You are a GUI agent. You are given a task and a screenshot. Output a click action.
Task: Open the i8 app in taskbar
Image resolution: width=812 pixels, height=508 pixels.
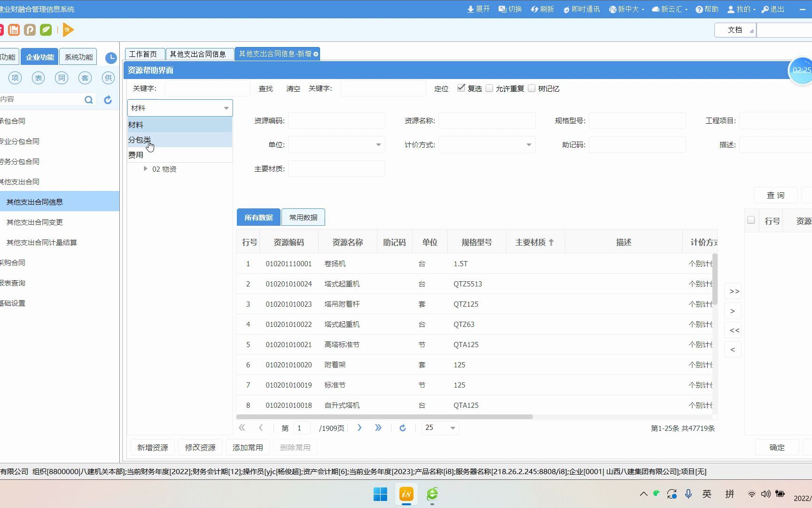point(406,494)
